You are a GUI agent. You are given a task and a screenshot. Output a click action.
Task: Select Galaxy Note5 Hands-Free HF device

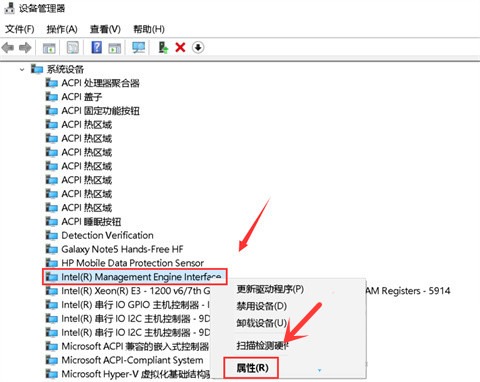(114, 249)
